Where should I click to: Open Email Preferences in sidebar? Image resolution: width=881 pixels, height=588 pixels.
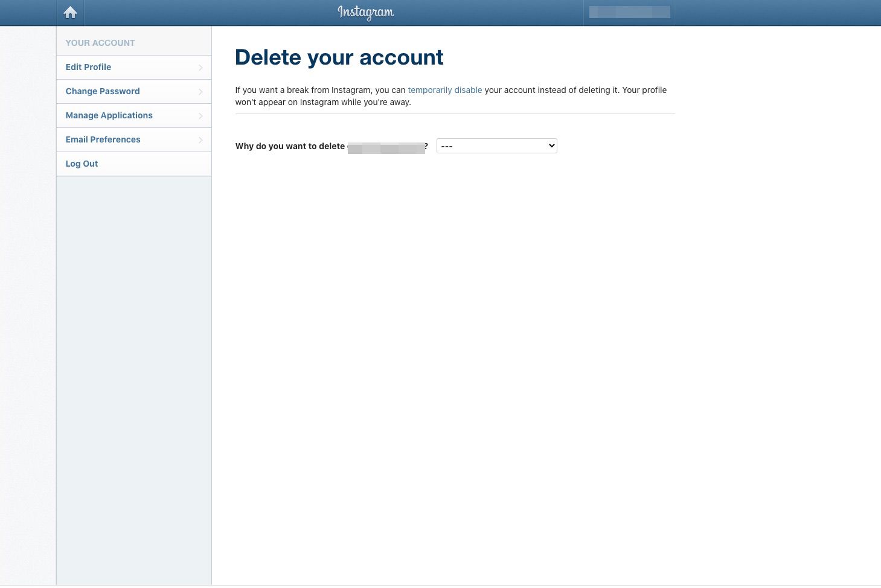(x=134, y=139)
